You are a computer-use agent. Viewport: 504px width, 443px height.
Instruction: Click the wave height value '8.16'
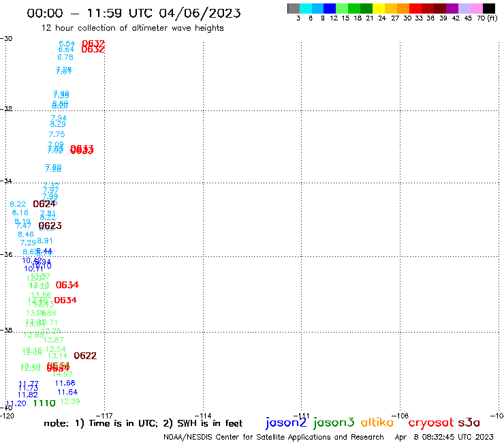20,213
